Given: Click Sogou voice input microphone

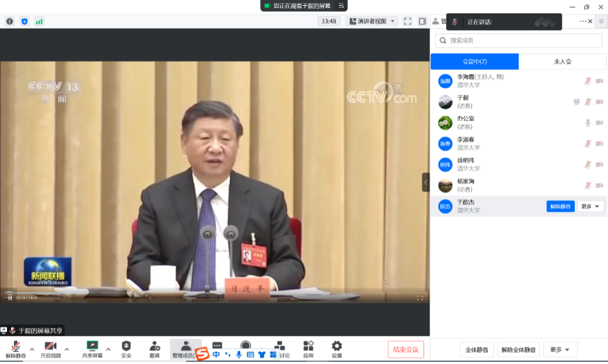Looking at the screenshot, I should (x=239, y=355).
